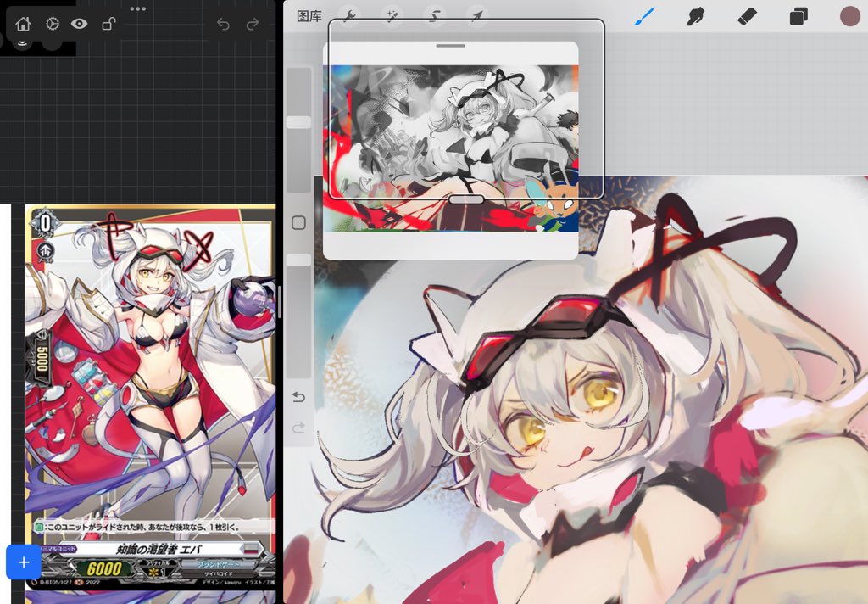Activate the Selection S-shaped tool
Image resolution: width=868 pixels, height=604 pixels.
435,16
